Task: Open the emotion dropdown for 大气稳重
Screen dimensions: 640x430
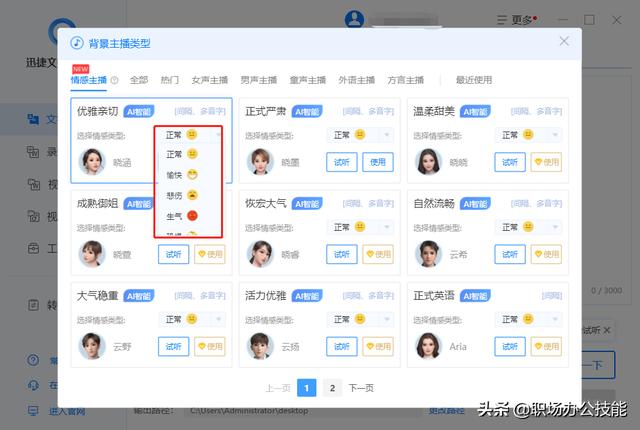Action: click(x=191, y=319)
